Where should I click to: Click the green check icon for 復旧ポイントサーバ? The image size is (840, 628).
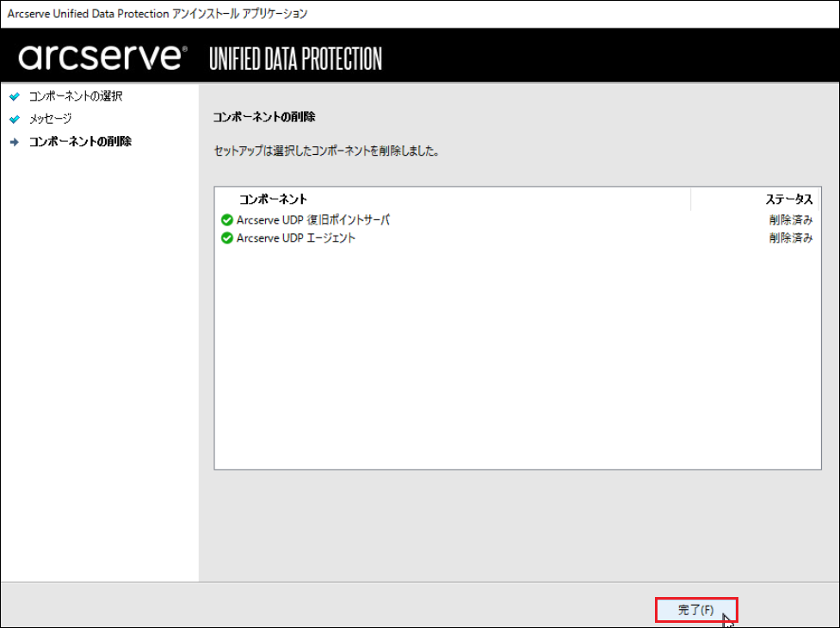coord(226,220)
